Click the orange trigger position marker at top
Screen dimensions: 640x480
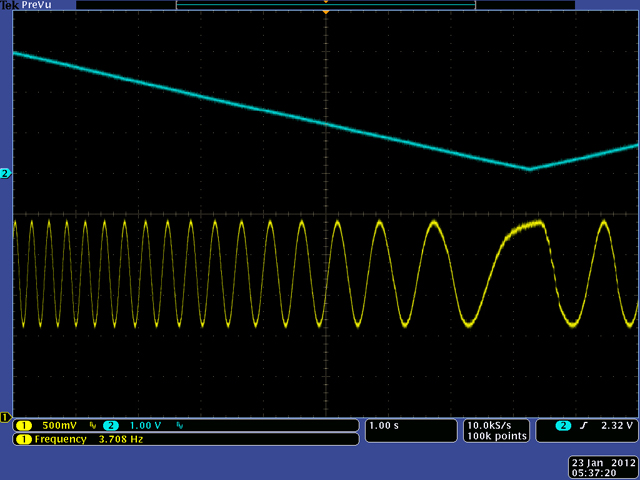tap(325, 13)
